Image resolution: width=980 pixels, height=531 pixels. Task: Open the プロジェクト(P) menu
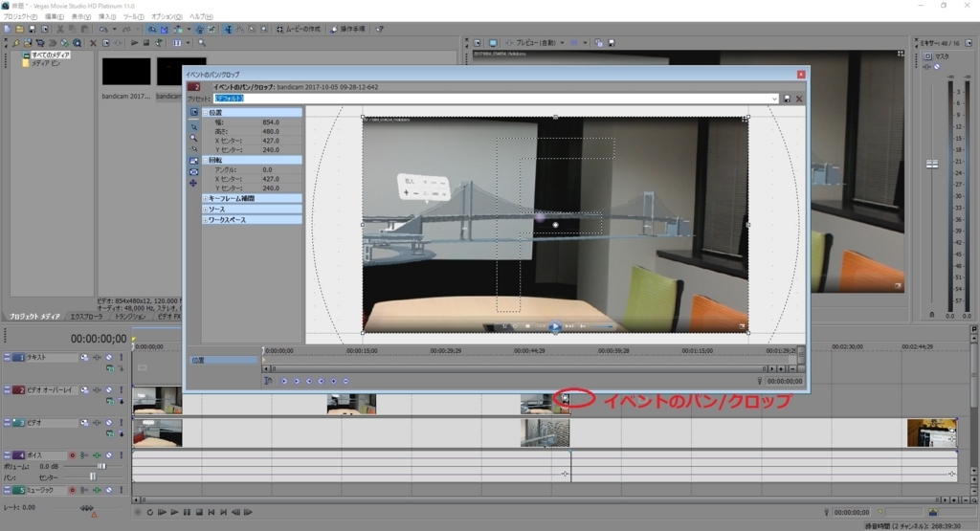tap(20, 17)
